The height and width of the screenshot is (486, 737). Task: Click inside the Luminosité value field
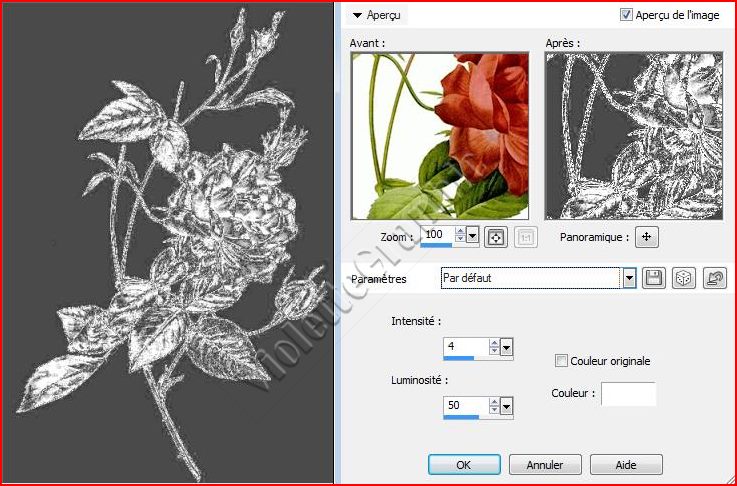(x=465, y=405)
